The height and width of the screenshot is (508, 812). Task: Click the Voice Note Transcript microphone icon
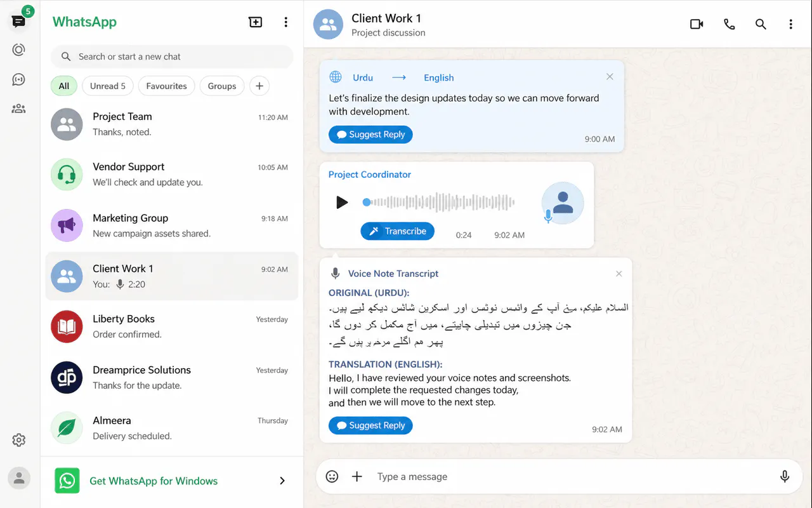[x=336, y=274]
